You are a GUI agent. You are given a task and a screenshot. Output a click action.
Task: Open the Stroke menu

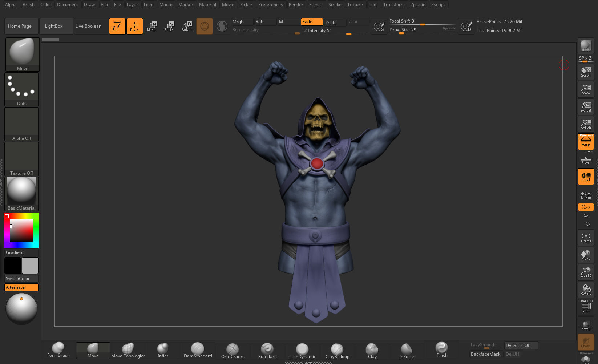[x=335, y=5]
